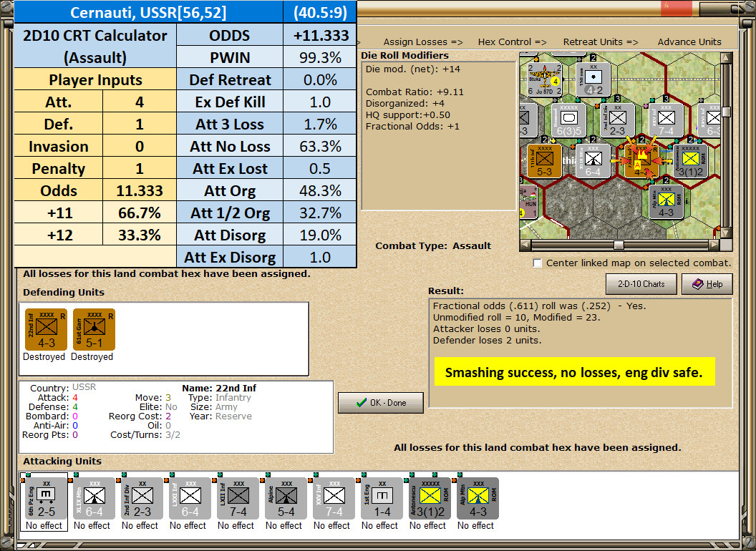Open the Assign Losses step

click(x=423, y=42)
